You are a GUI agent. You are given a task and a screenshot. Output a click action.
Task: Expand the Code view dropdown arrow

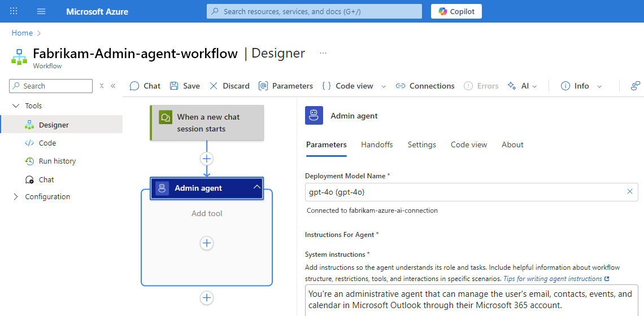384,86
